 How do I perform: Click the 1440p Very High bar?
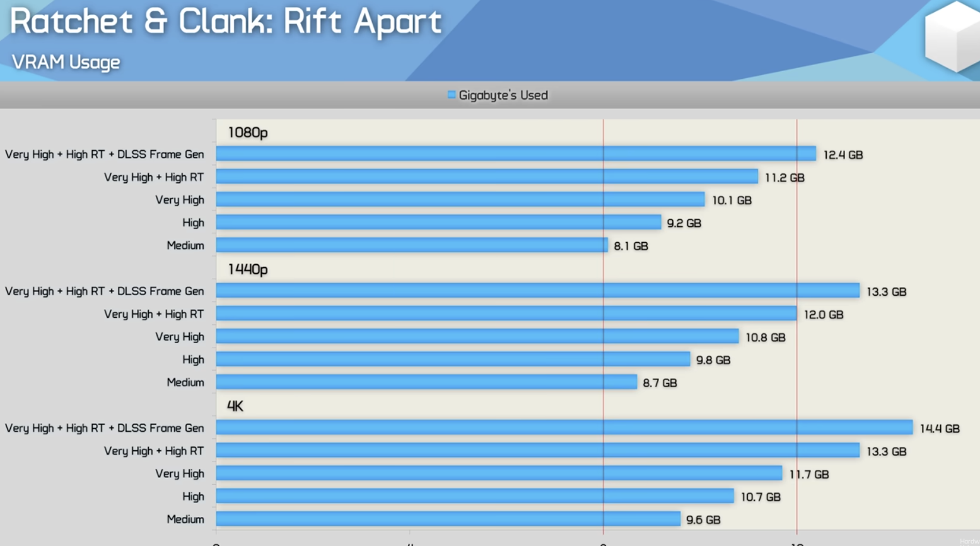[x=477, y=336]
